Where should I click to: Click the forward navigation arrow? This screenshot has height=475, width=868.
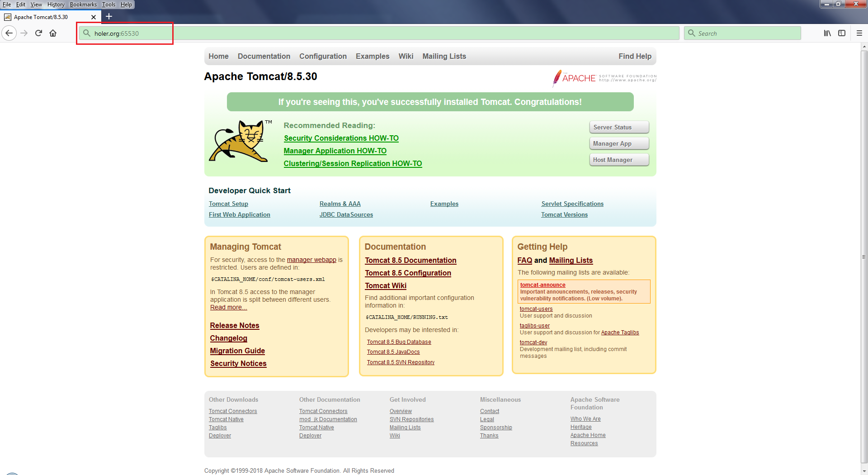[x=24, y=33]
